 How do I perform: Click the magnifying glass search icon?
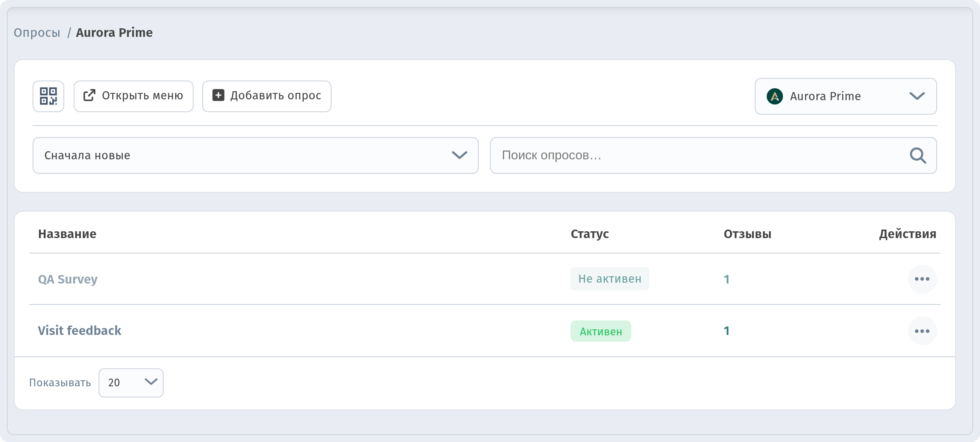(918, 155)
